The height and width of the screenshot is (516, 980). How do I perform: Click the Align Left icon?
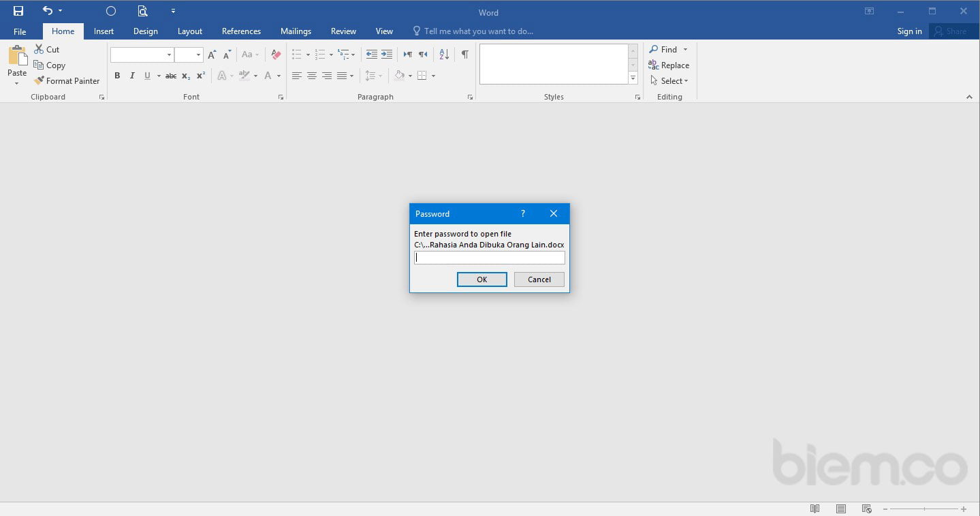(x=297, y=76)
